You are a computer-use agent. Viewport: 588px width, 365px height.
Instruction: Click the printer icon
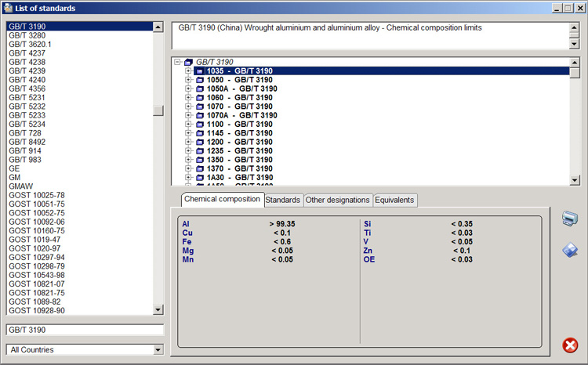(x=570, y=218)
